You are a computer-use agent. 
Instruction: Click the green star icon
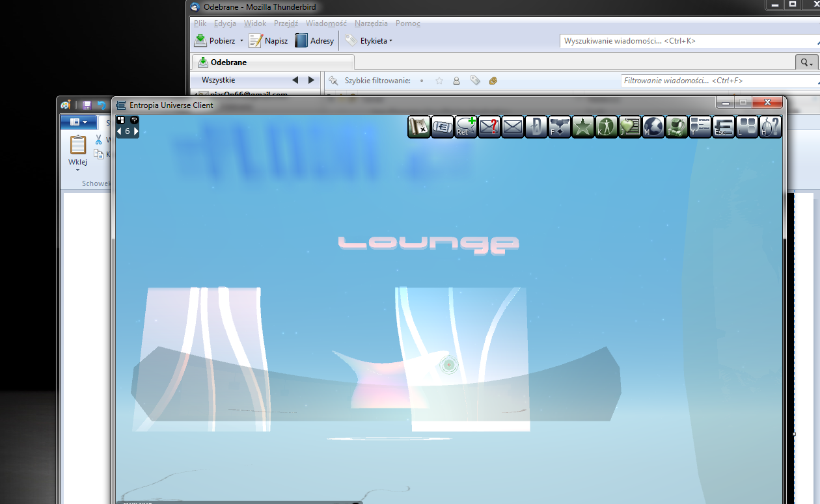tap(582, 127)
